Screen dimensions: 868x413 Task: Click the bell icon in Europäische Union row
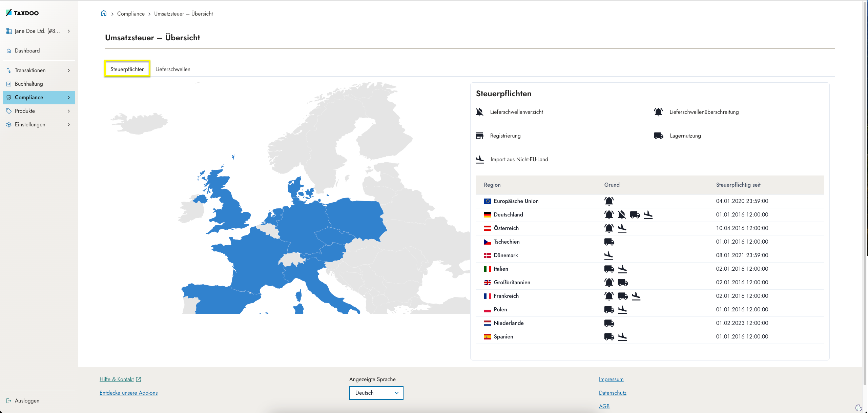pyautogui.click(x=609, y=201)
